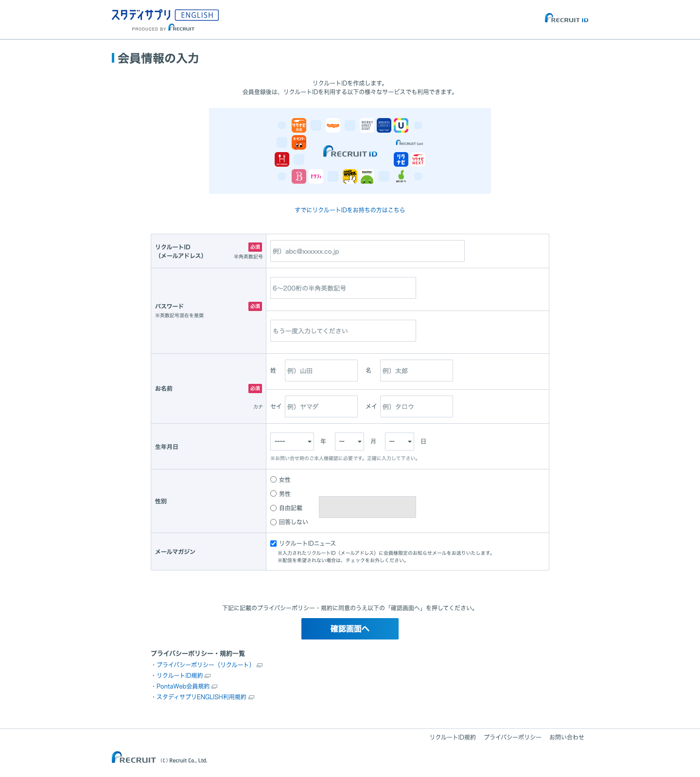Image resolution: width=700 pixels, height=777 pixels.
Task: Click the 確認画面へ button
Action: coord(350,629)
